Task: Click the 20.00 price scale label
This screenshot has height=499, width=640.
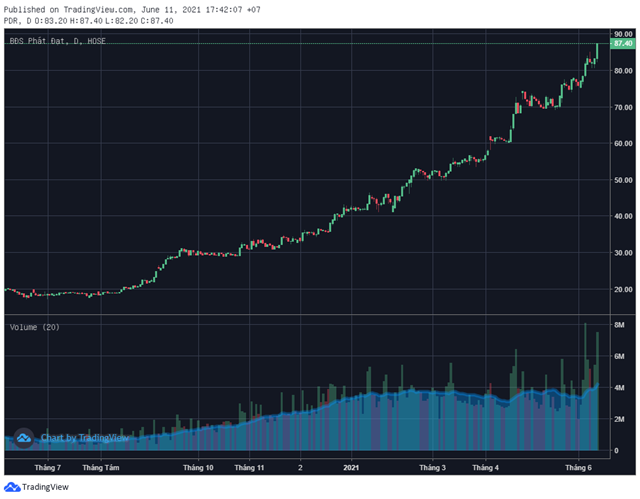Action: point(623,289)
